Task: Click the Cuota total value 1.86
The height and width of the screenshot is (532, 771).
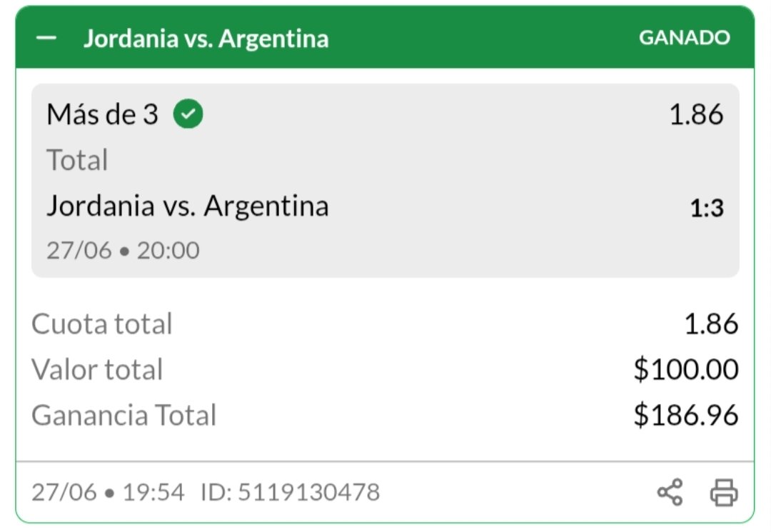Action: pos(711,324)
